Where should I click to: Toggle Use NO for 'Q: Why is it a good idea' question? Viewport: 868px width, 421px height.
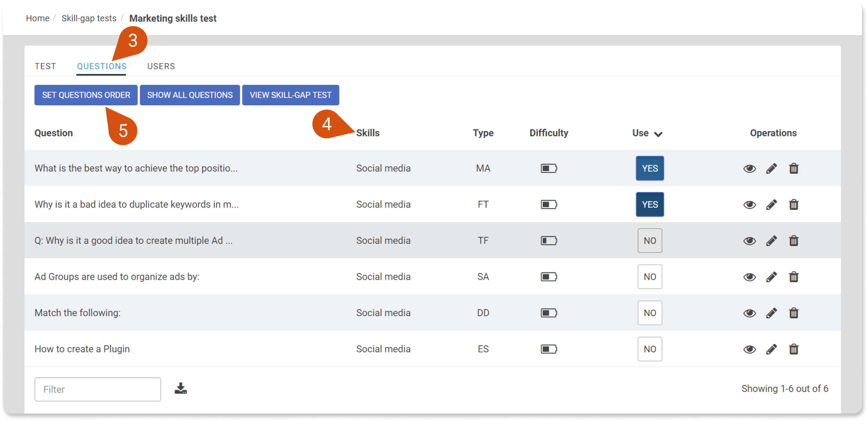[x=650, y=241]
